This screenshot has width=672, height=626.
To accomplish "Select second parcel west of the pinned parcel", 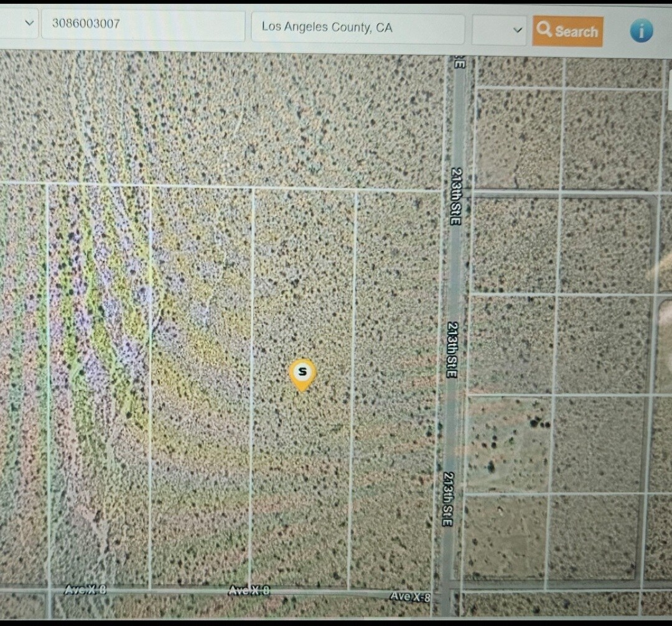I will tap(100, 386).
